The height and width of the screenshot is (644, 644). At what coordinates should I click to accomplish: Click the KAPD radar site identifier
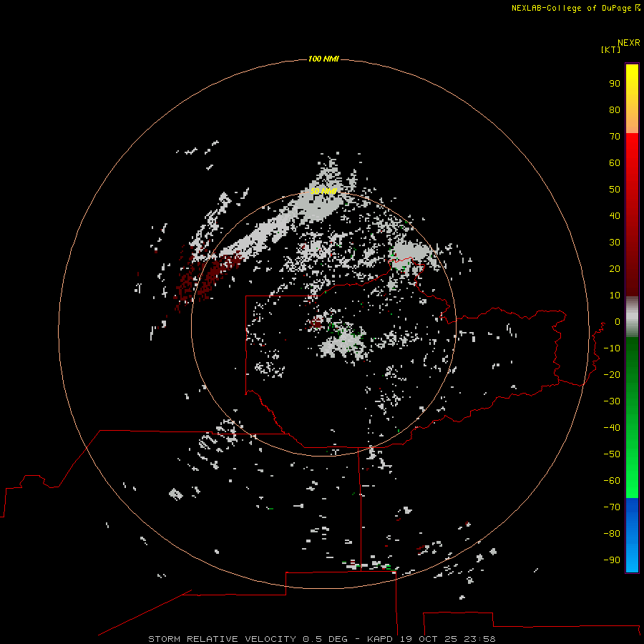point(381,639)
